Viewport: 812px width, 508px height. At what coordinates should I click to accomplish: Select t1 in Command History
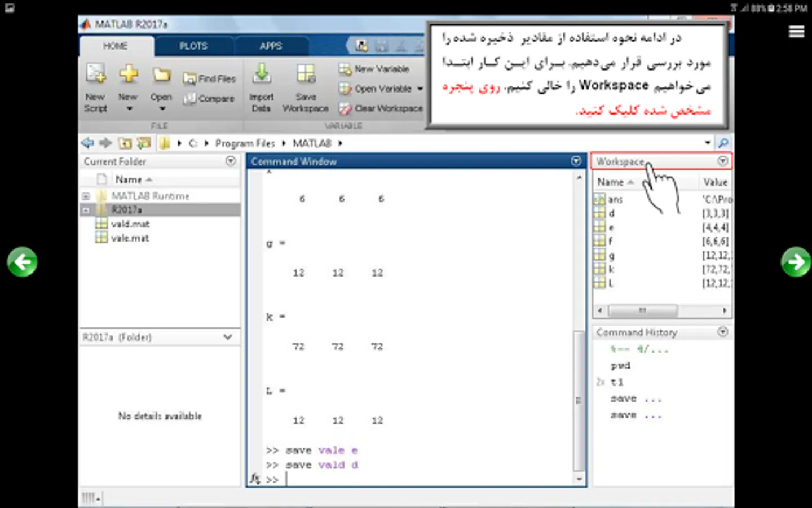tap(617, 382)
